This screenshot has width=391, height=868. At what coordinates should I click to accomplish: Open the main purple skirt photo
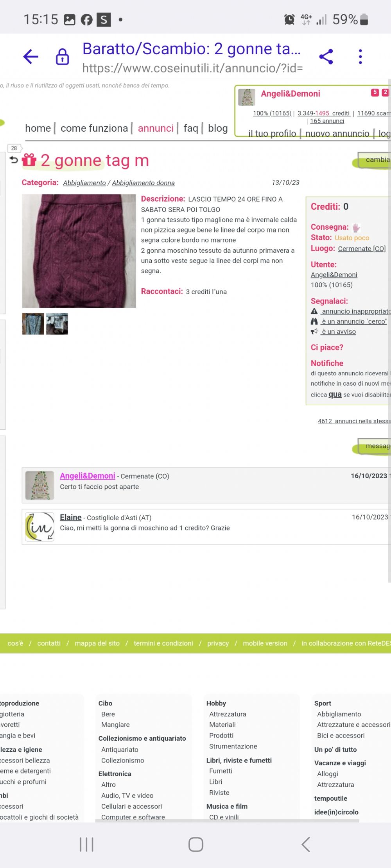click(79, 251)
